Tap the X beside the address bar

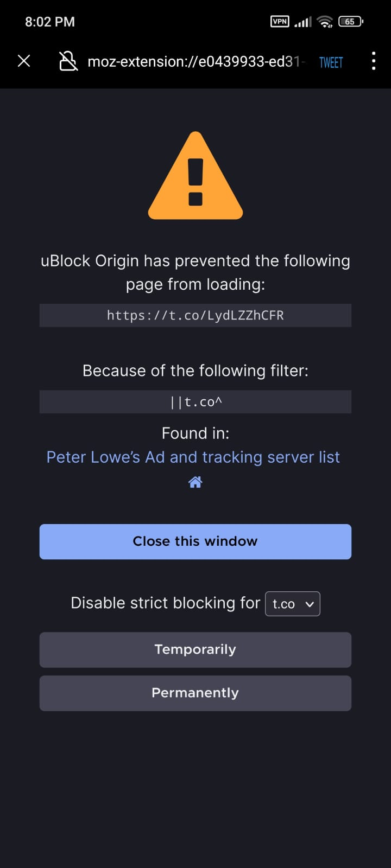pyautogui.click(x=24, y=61)
